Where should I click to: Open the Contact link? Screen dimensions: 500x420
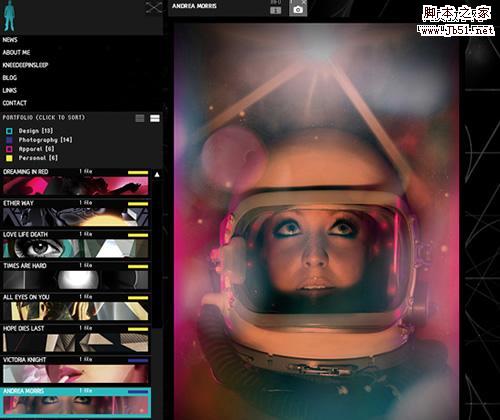[x=14, y=103]
